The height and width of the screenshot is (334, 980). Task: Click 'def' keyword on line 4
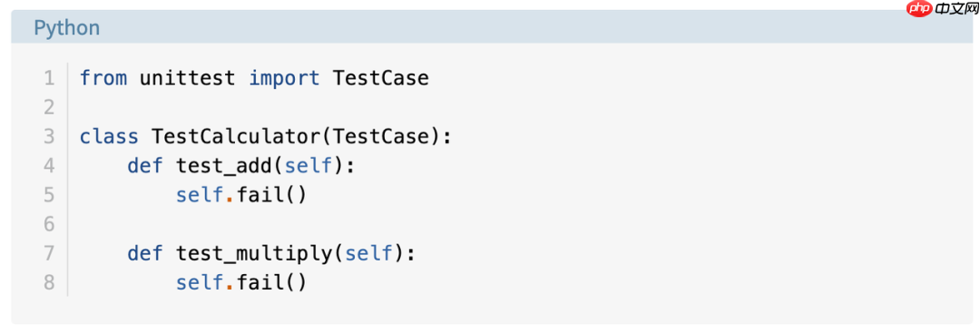(x=145, y=166)
